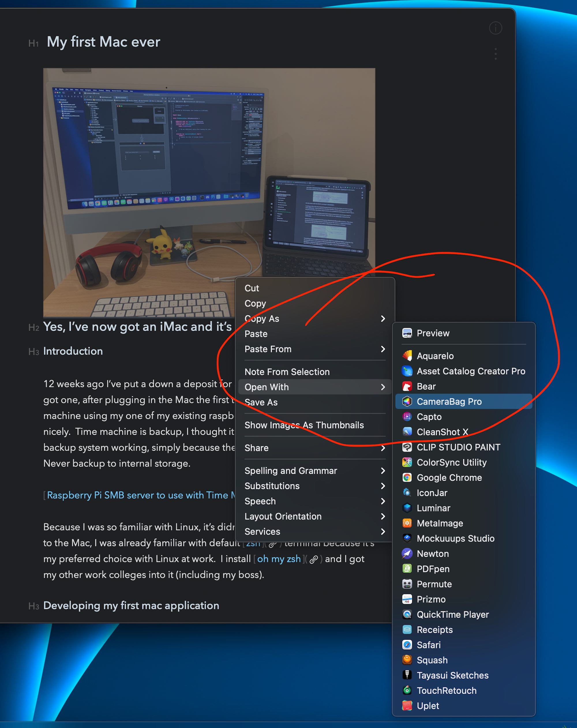Select Paste in the context menu
Image resolution: width=577 pixels, height=728 pixels.
tap(315, 334)
